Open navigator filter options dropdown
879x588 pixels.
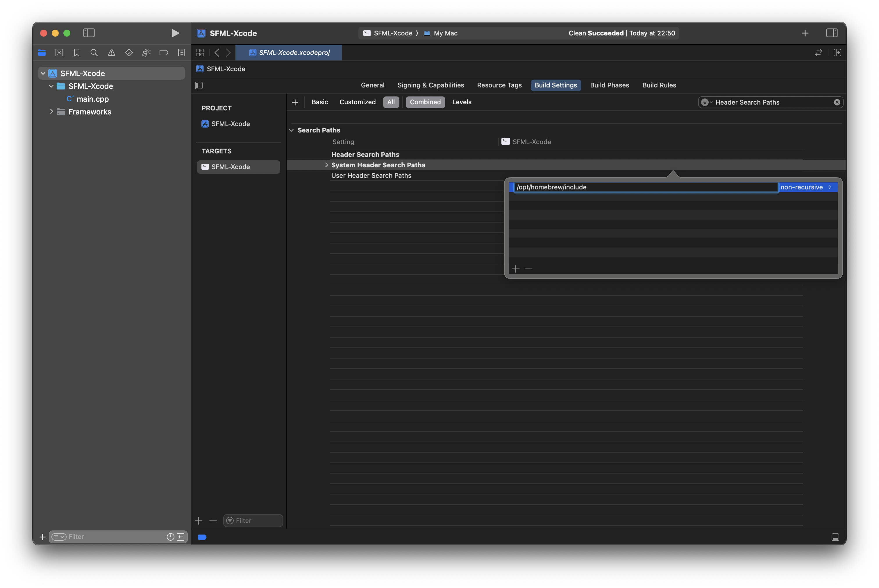click(59, 536)
